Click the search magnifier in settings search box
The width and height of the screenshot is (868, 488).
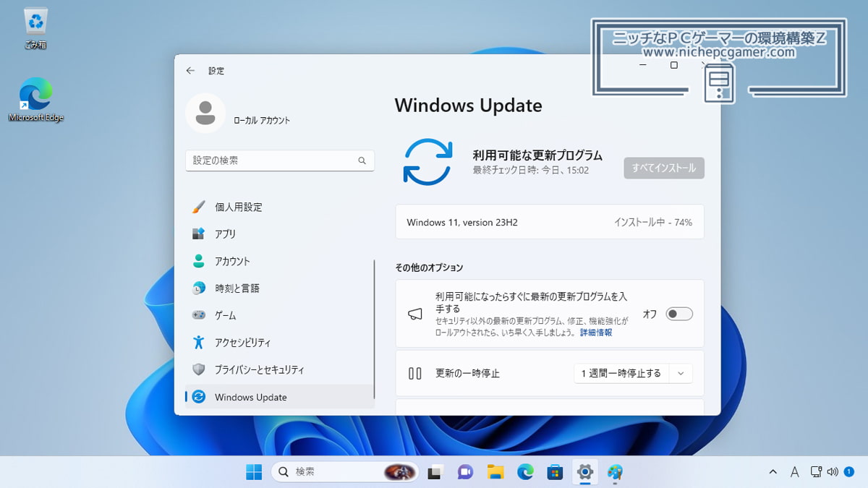coord(362,160)
